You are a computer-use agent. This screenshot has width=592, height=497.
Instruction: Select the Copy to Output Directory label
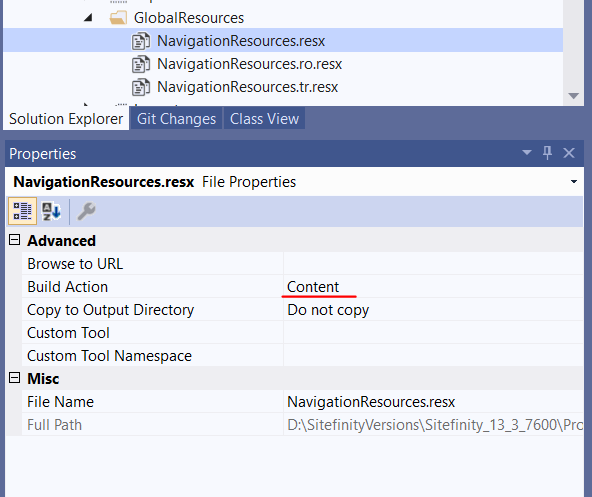pyautogui.click(x=111, y=310)
